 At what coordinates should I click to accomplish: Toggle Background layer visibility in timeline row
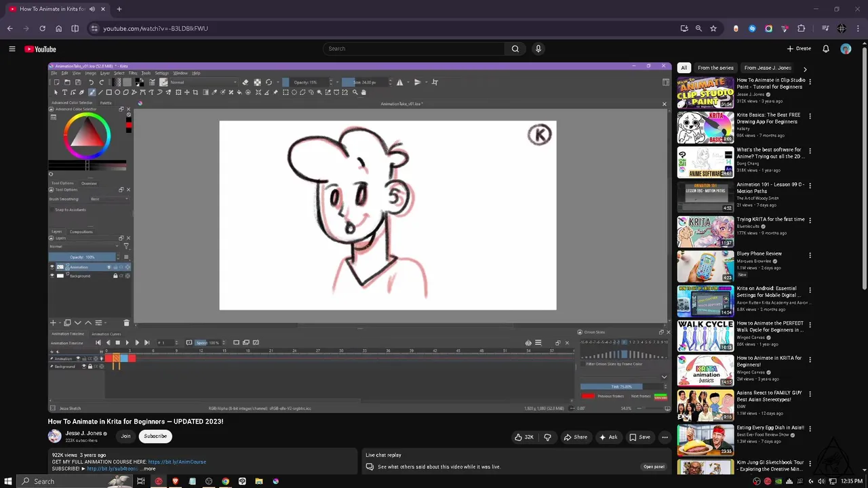pos(83,366)
